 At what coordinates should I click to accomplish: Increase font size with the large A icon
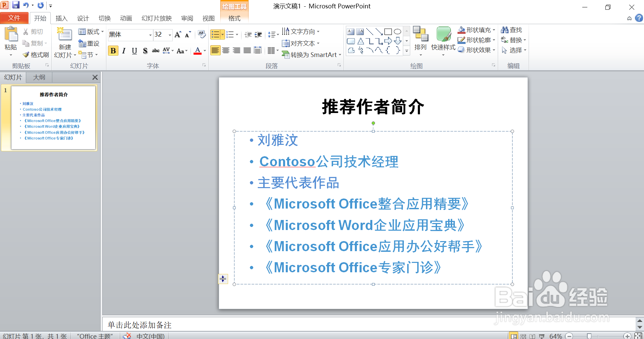[178, 34]
